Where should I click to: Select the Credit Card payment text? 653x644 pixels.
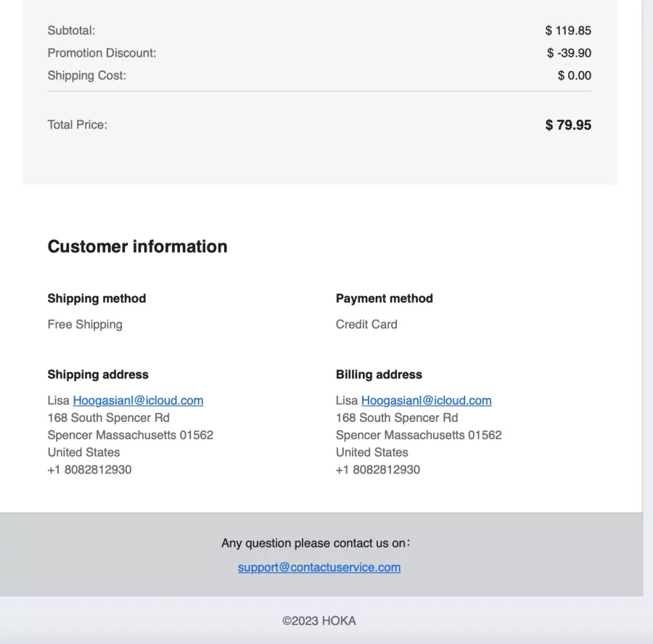[x=366, y=325]
